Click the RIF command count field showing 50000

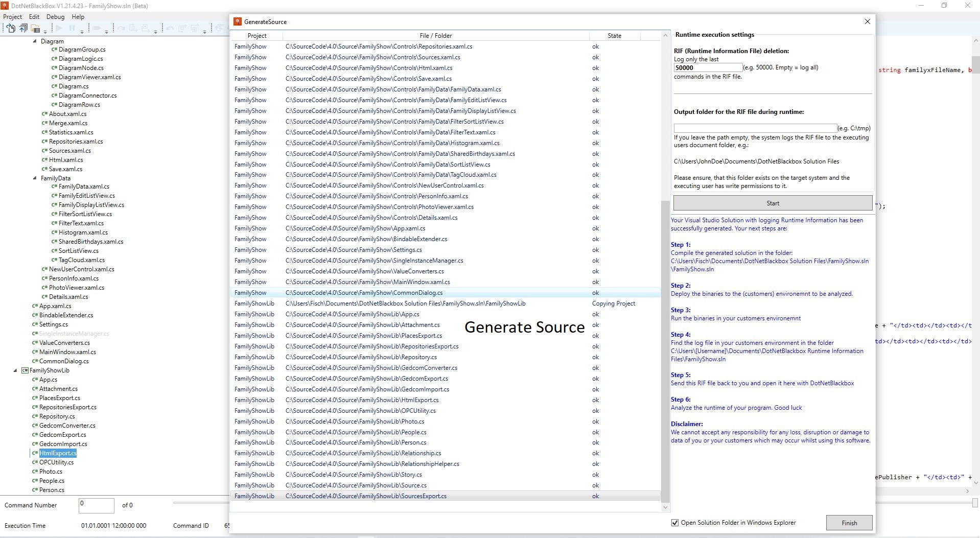[x=708, y=67]
